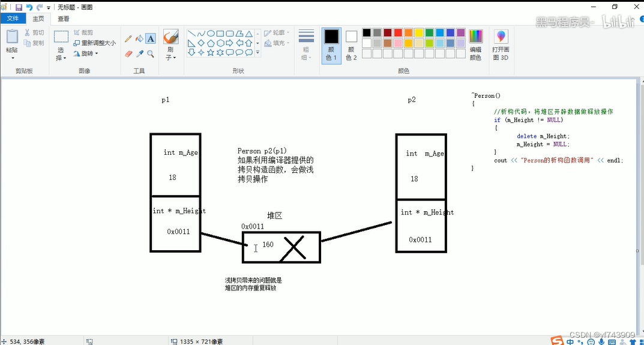Screen dimensions: 644x345
Task: Choose the green color swatch
Action: click(430, 32)
